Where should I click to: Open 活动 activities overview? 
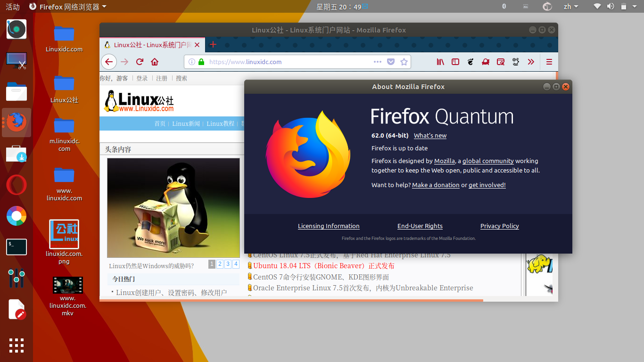(13, 7)
